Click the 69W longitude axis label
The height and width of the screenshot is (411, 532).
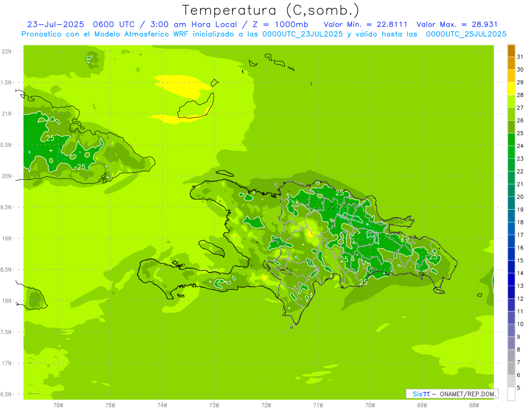[422, 405]
